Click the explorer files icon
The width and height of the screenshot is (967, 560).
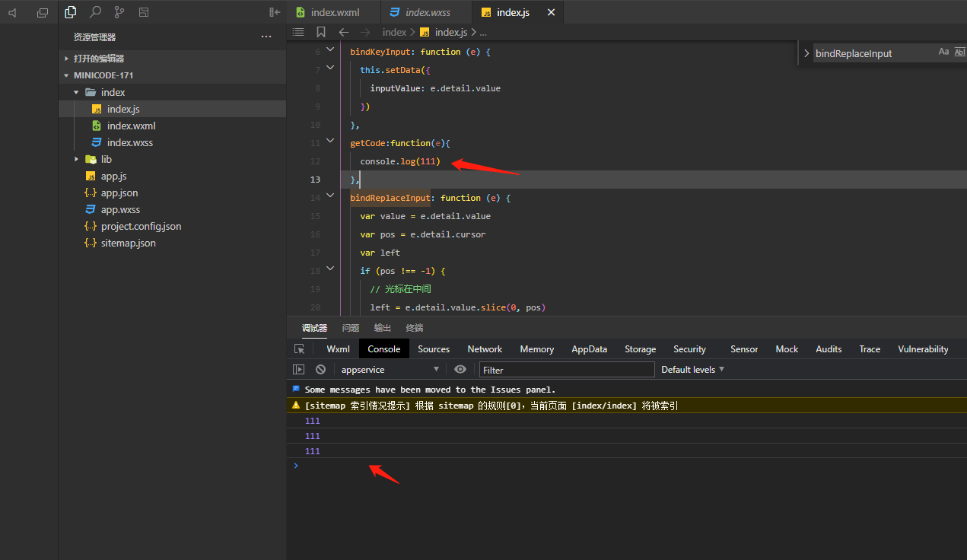[71, 12]
